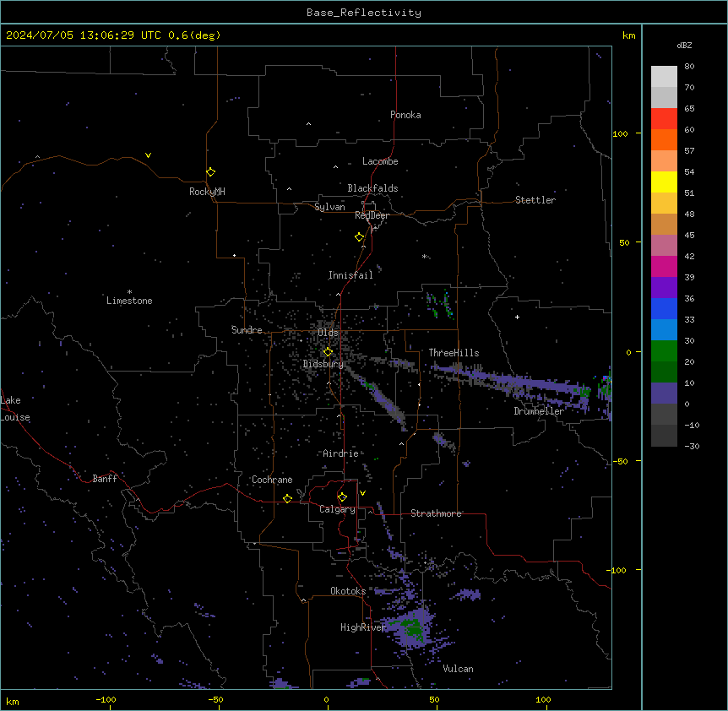The width and height of the screenshot is (728, 711).
Task: Click the 80 value on the dBZ legend
Action: (689, 67)
